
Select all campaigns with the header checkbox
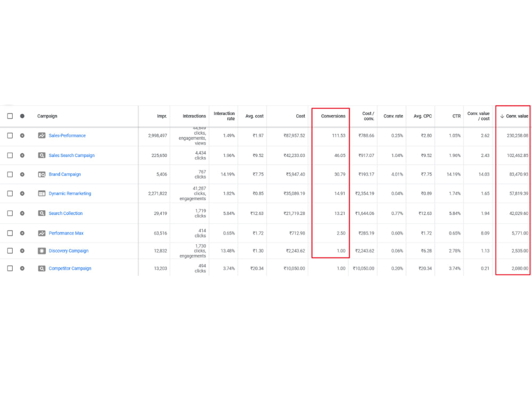10,116
